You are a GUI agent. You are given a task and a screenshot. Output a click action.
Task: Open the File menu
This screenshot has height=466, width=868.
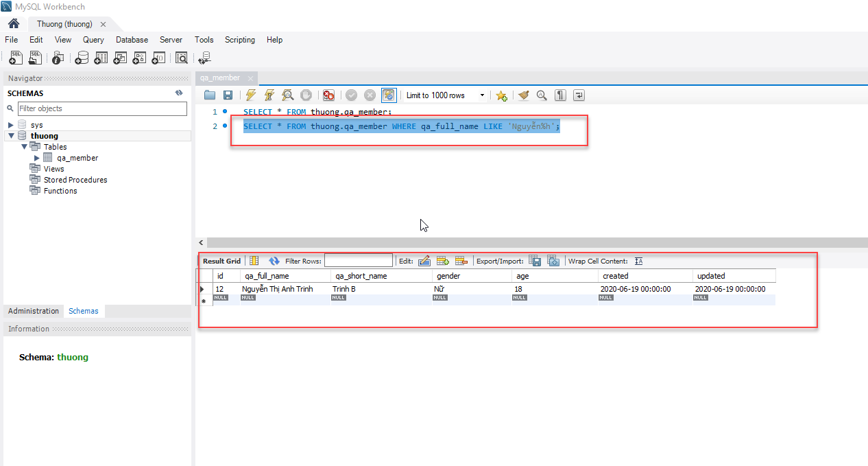point(11,40)
